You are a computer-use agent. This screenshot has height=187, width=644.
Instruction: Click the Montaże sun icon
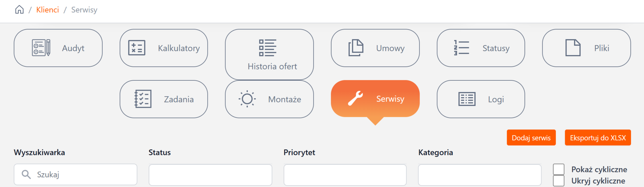click(x=247, y=99)
